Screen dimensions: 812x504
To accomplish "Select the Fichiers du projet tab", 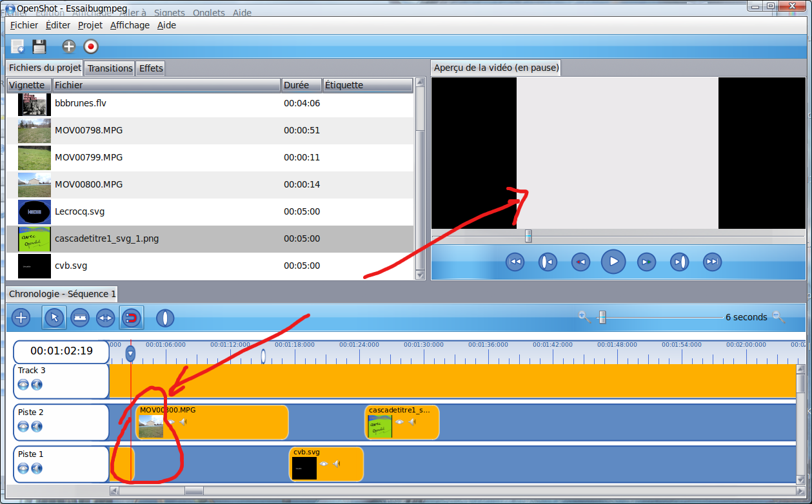I will pos(45,68).
